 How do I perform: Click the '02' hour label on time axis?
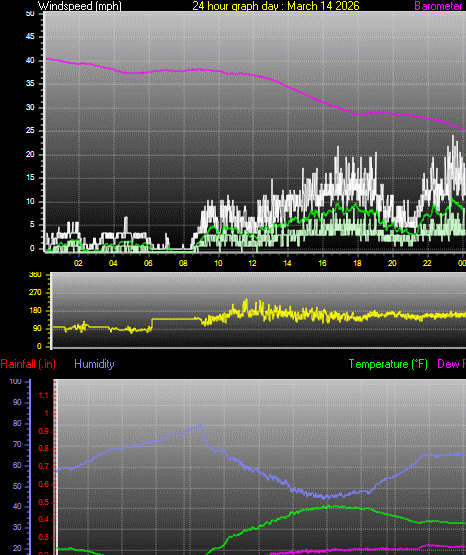[x=78, y=263]
